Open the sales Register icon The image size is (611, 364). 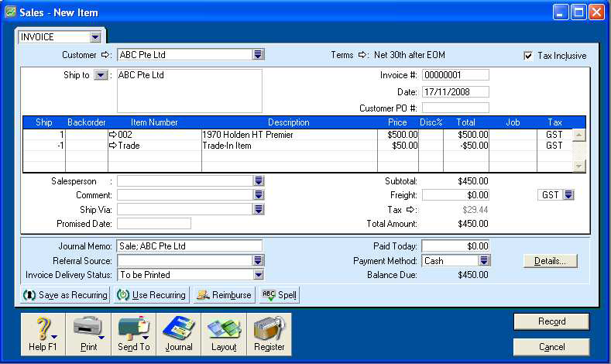click(269, 335)
